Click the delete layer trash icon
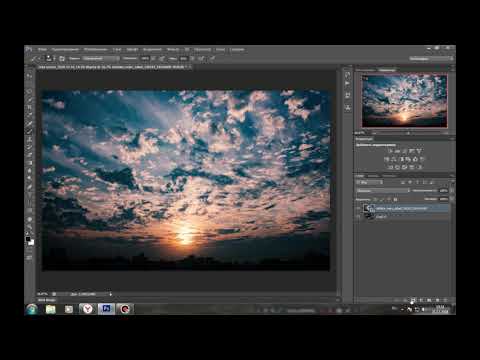The image size is (480, 360). coord(445,300)
